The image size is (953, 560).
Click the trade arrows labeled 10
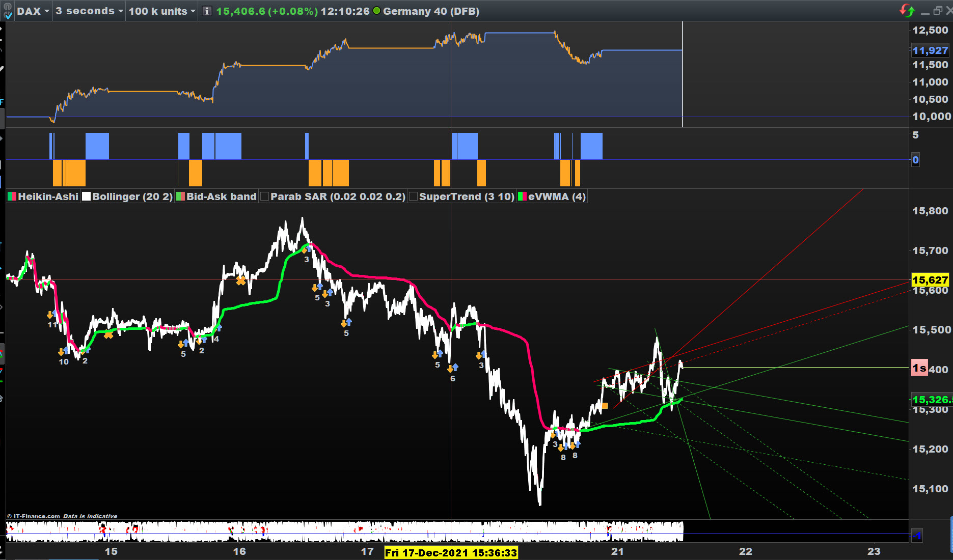tap(64, 351)
